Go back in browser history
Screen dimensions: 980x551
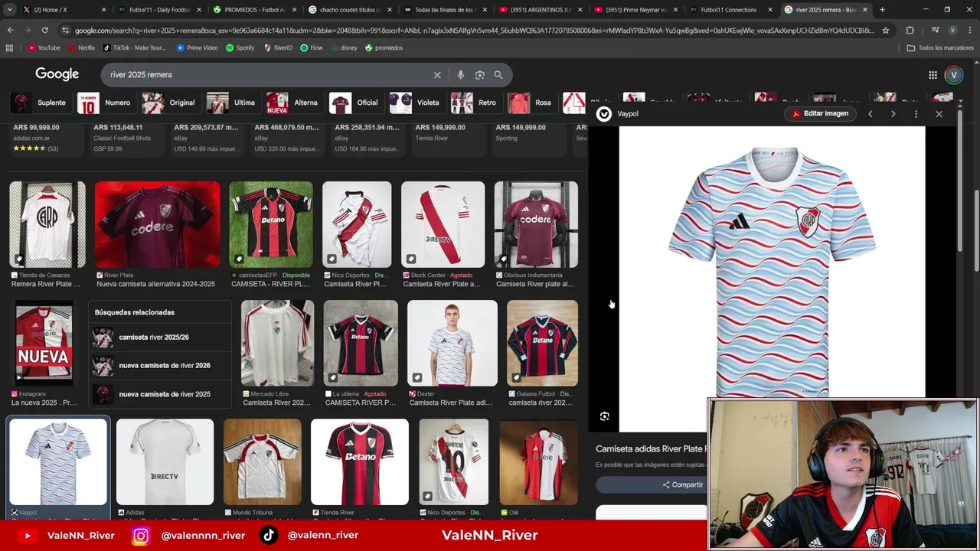tap(11, 30)
